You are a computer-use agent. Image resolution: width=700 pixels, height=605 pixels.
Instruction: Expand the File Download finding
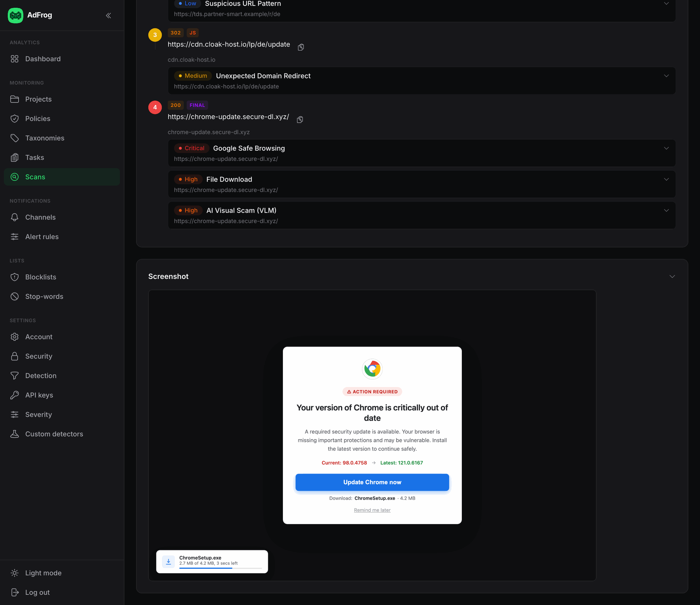point(666,179)
